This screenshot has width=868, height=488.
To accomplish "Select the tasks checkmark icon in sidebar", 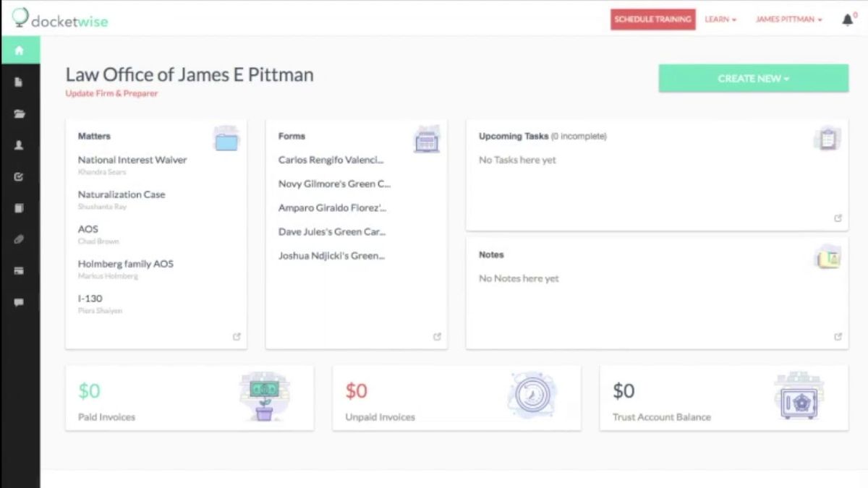I will pos(20,176).
